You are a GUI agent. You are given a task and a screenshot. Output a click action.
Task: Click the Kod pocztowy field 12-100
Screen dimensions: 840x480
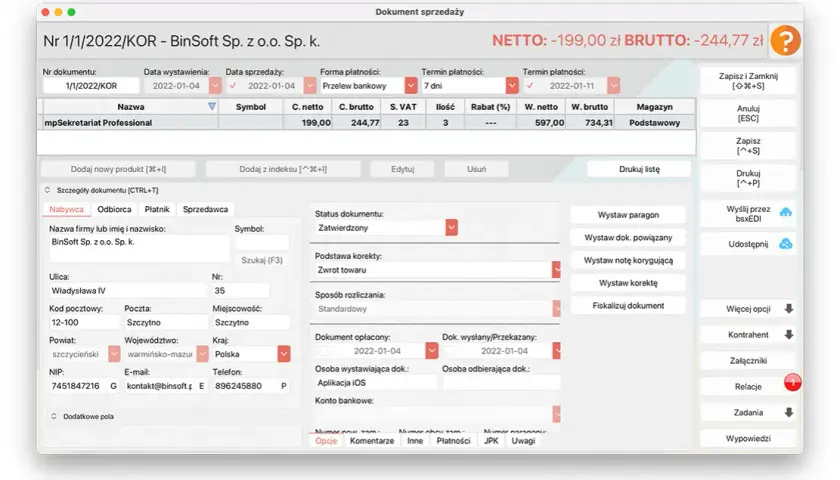84,322
